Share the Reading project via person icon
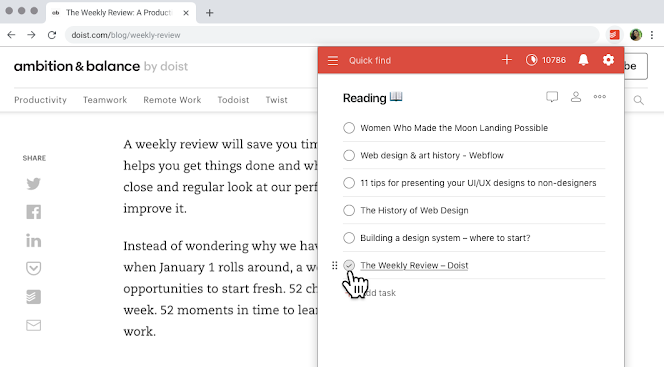The height and width of the screenshot is (367, 664). [575, 97]
